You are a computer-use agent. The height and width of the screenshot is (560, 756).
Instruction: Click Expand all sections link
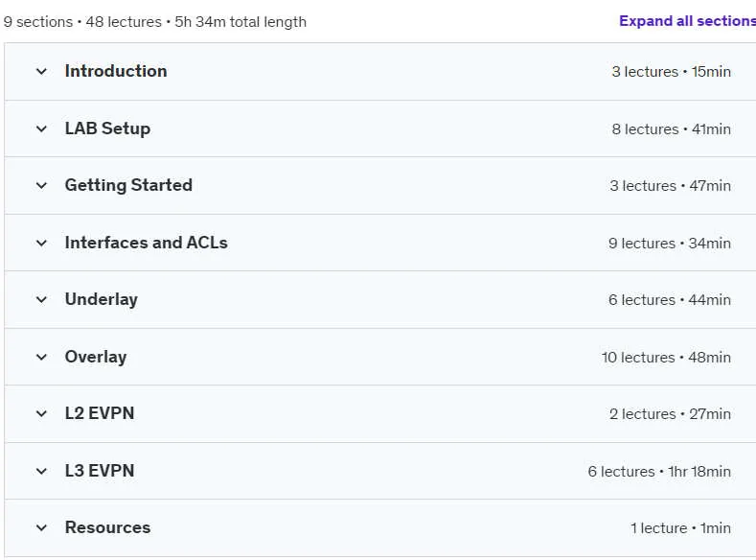tap(687, 21)
